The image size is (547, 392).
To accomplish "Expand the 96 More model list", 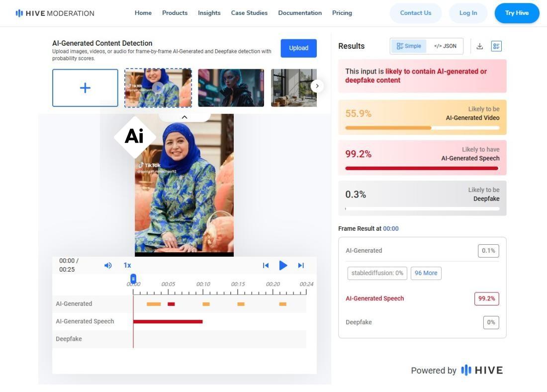I will (426, 273).
